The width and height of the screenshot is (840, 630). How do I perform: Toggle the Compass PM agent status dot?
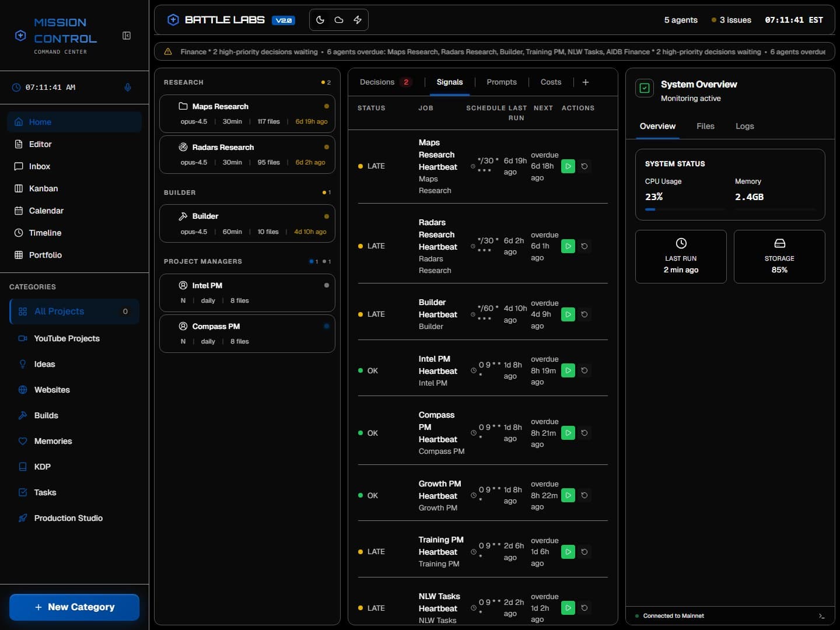pos(327,326)
